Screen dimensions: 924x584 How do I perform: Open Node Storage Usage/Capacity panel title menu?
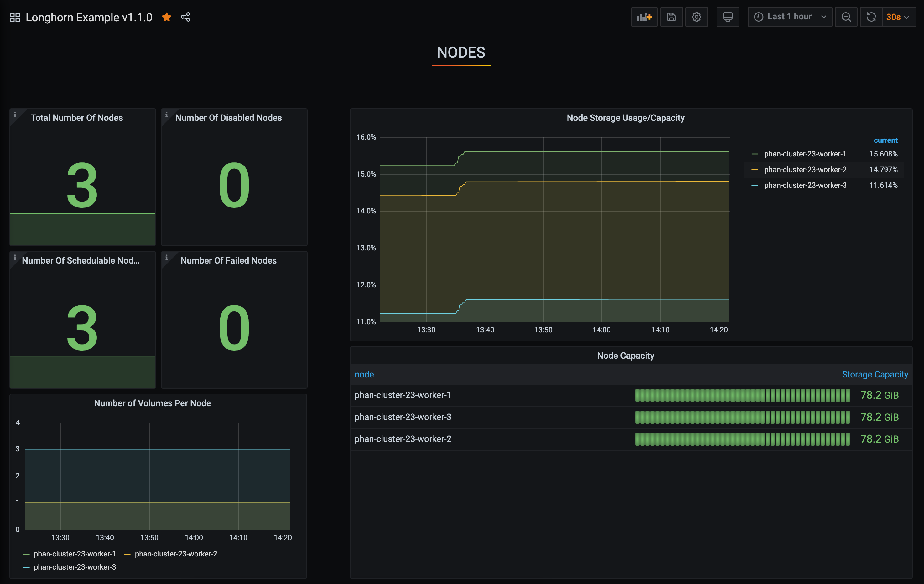point(625,118)
